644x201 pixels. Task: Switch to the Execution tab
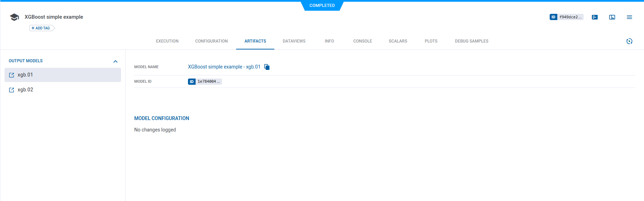(167, 41)
